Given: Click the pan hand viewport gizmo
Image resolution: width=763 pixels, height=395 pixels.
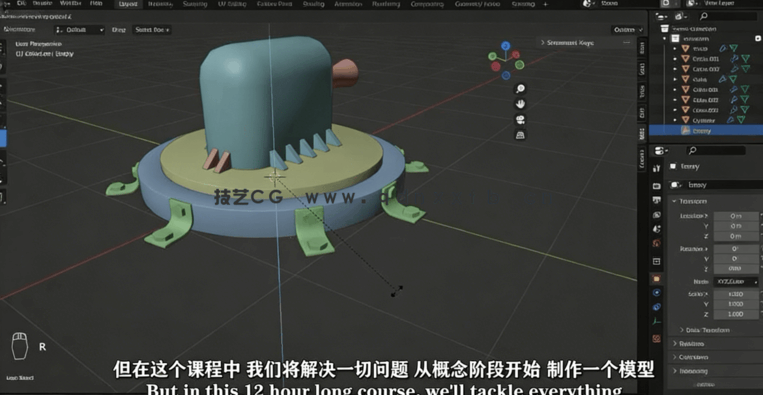Looking at the screenshot, I should coord(520,104).
